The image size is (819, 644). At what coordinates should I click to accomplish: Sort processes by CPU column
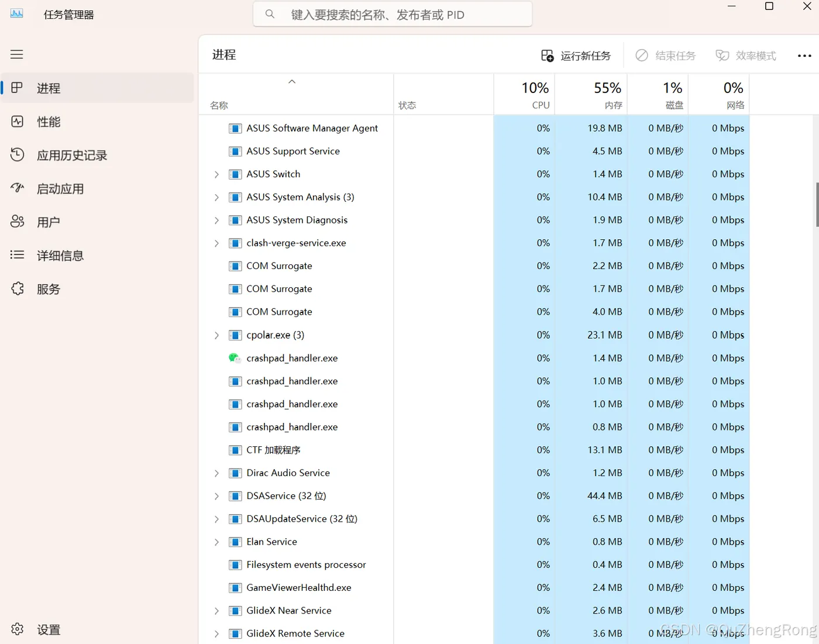click(x=524, y=94)
